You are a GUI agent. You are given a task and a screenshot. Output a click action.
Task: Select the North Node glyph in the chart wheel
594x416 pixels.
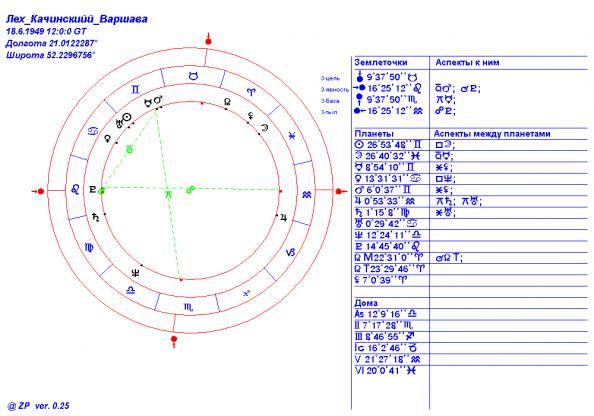coord(227,102)
